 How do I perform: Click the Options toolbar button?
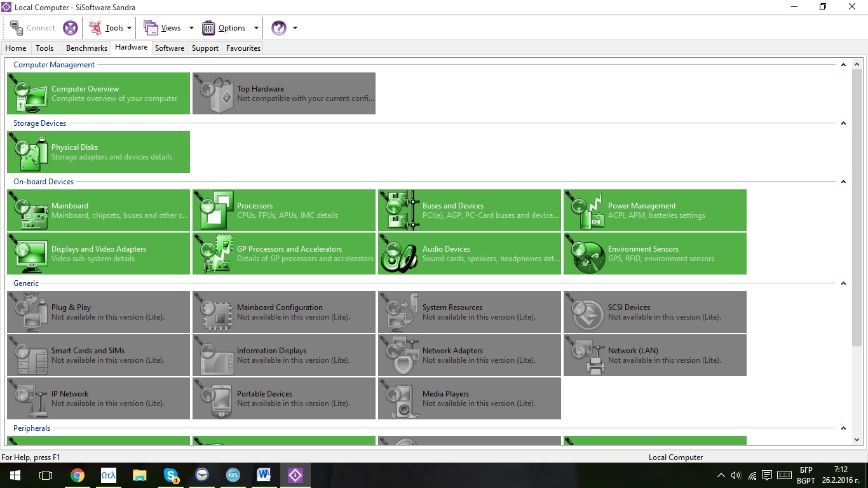(224, 28)
